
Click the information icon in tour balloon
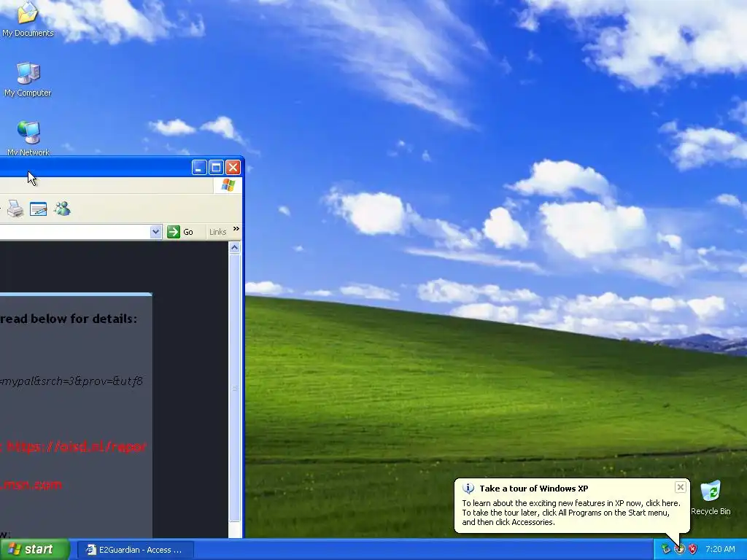[468, 488]
